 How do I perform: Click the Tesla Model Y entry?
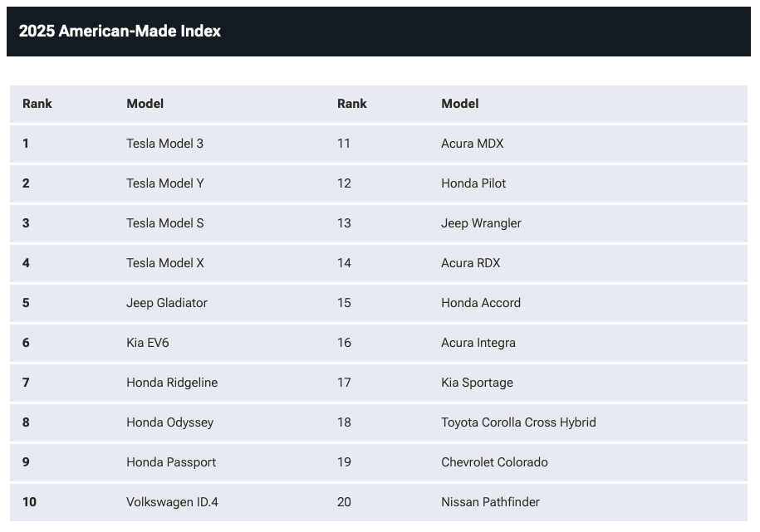(x=164, y=183)
